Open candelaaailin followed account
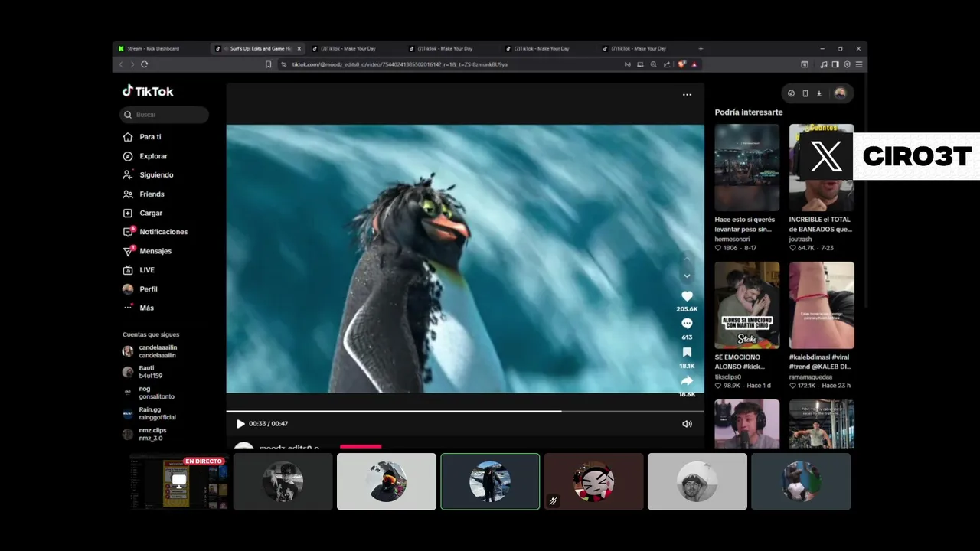This screenshot has width=980, height=551. [150, 351]
